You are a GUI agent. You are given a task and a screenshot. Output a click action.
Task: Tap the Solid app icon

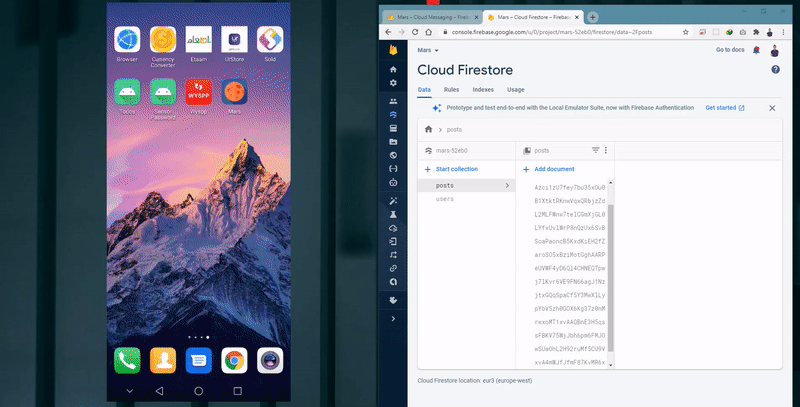pos(270,40)
